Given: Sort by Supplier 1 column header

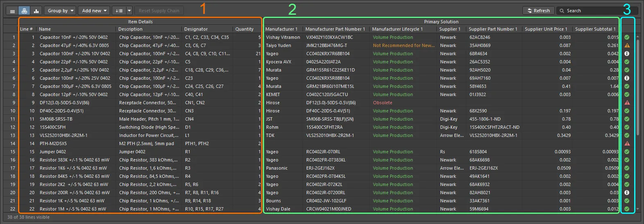Looking at the screenshot, I should [x=452, y=29].
